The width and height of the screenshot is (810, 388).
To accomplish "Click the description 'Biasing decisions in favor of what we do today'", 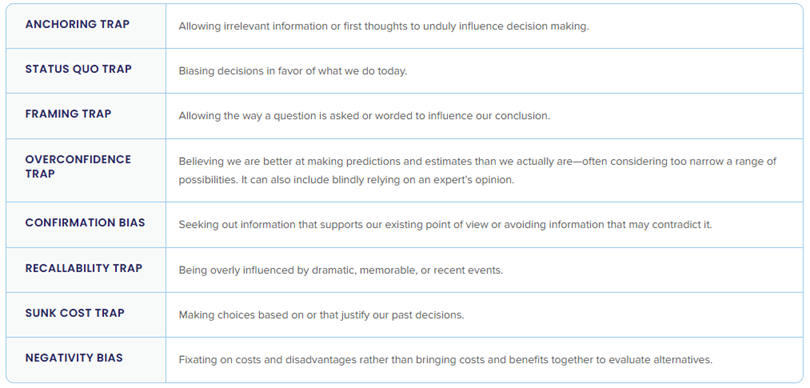I will click(293, 71).
